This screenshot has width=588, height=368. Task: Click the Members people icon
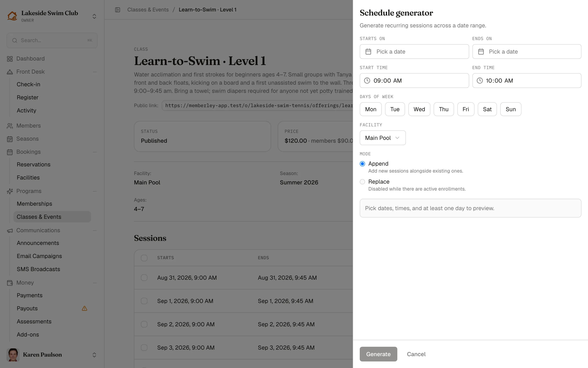click(10, 126)
